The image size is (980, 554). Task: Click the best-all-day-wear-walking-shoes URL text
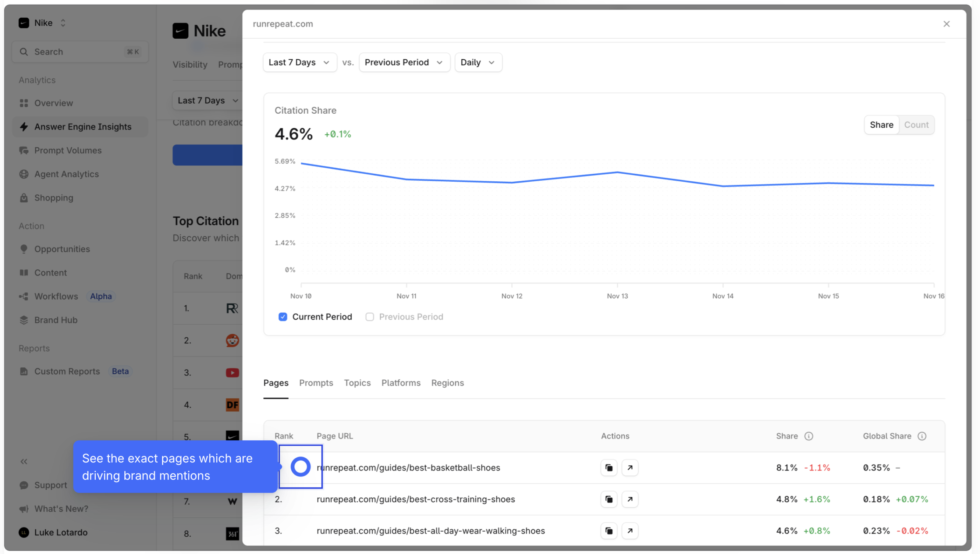[431, 531]
